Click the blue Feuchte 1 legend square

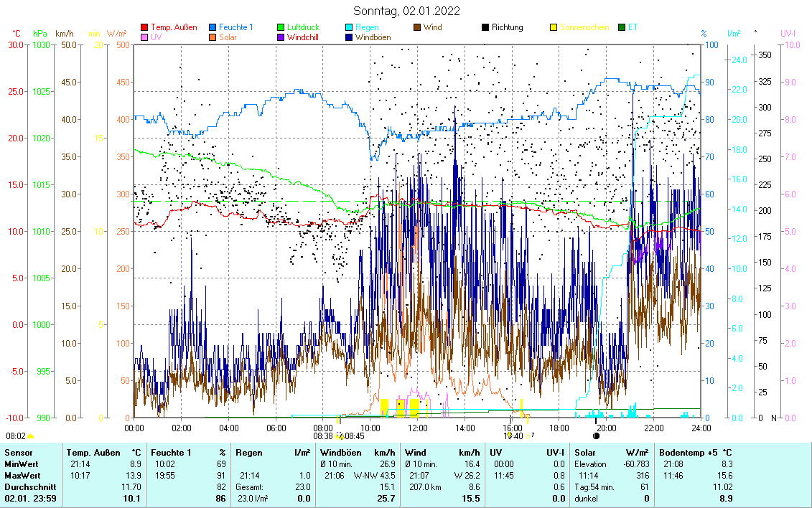213,28
